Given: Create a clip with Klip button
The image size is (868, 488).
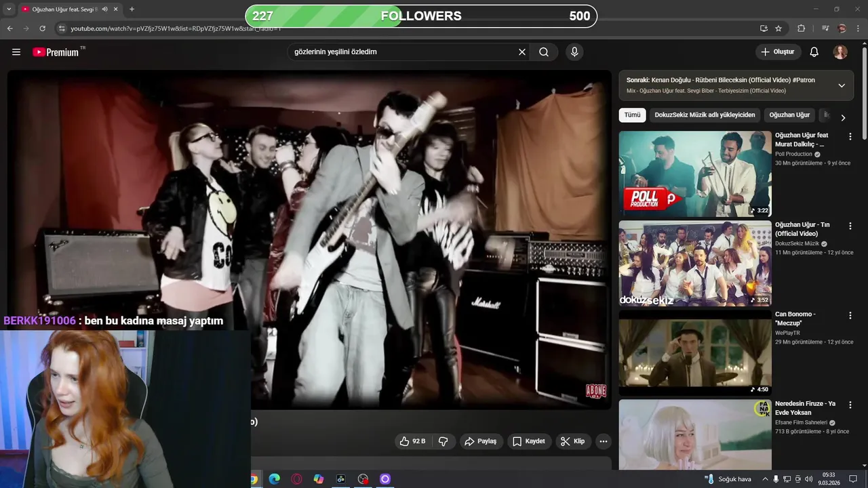Looking at the screenshot, I should point(573,441).
